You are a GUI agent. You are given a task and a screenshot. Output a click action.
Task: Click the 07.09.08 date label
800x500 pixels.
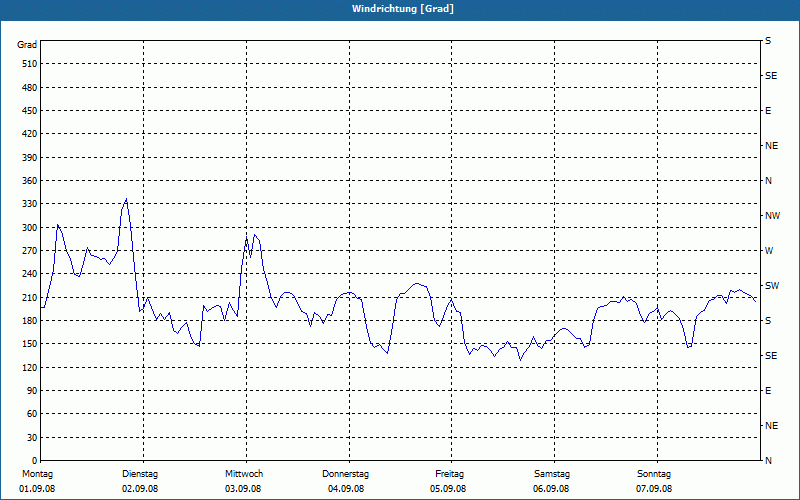[x=654, y=489]
